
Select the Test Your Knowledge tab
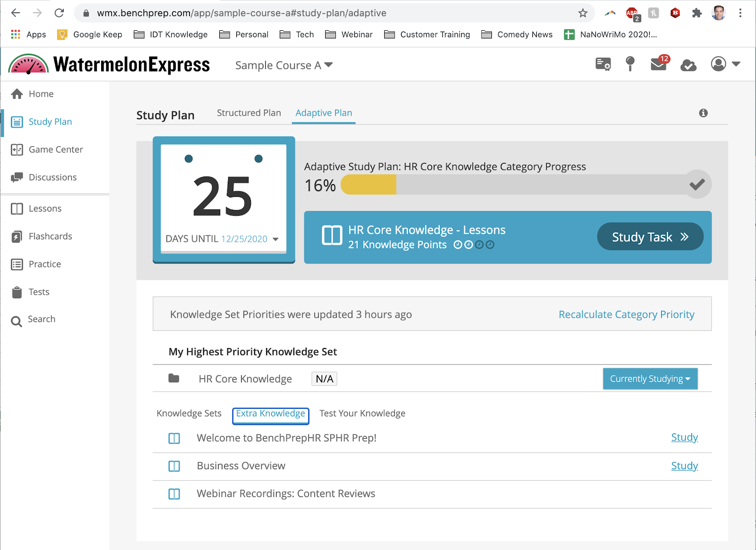[362, 414]
